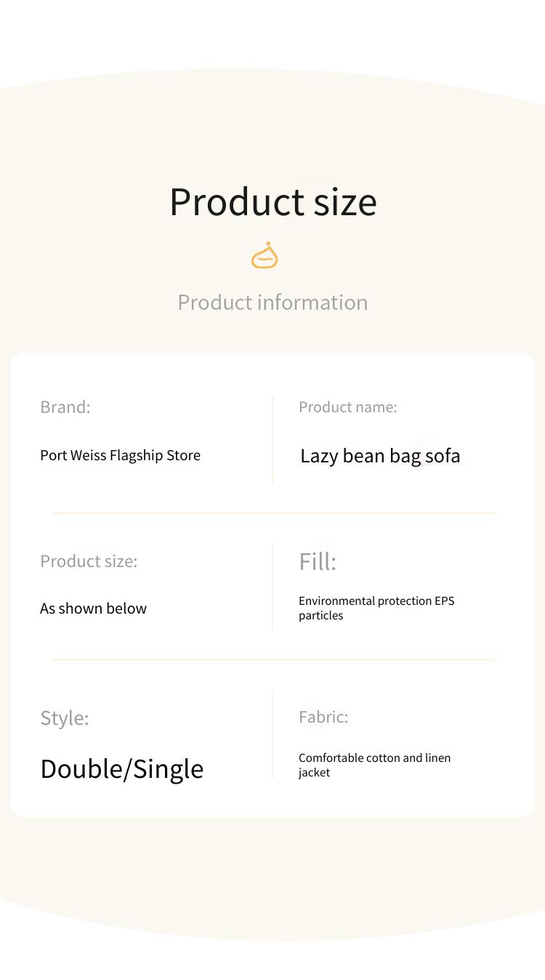Click the Fabric: label
This screenshot has width=545, height=980.
(323, 717)
